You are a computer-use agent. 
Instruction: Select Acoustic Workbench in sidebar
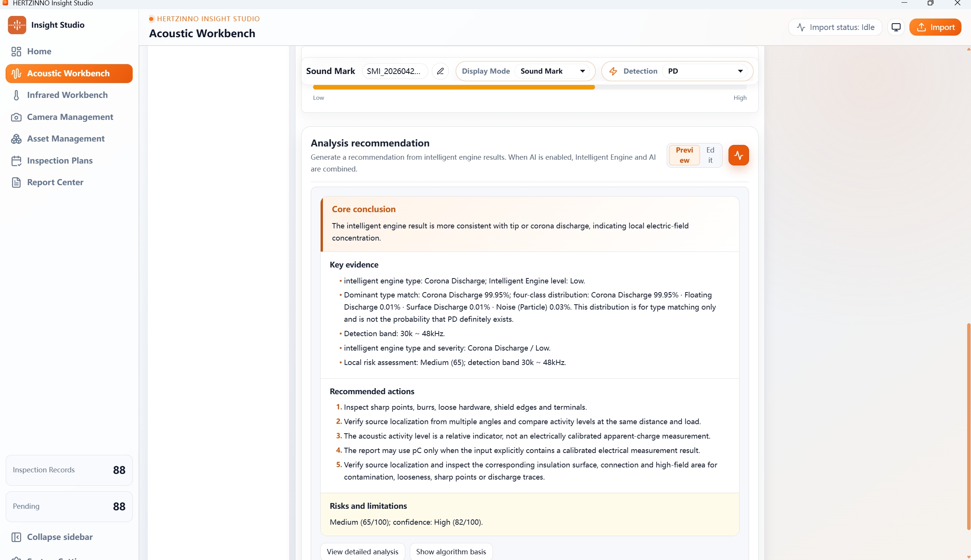click(69, 74)
